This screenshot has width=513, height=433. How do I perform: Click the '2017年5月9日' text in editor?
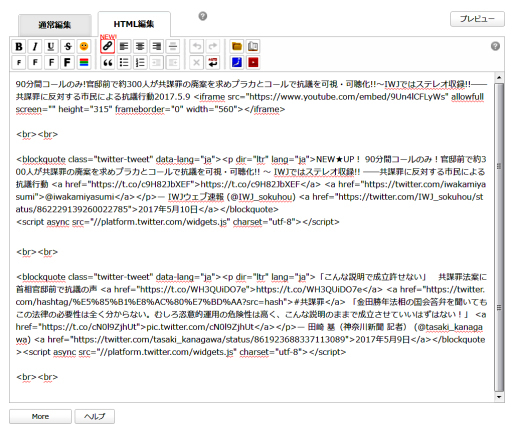pos(383,340)
